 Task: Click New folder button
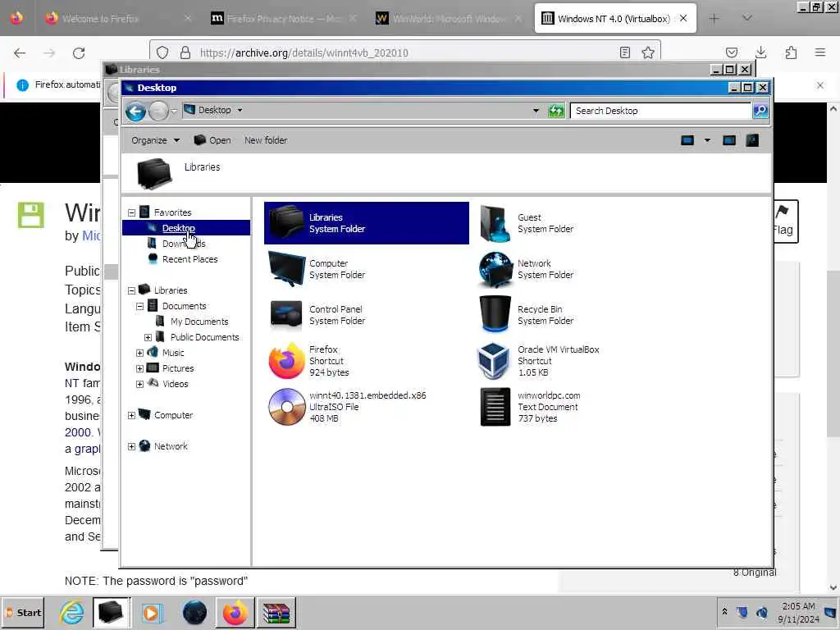[x=266, y=140]
